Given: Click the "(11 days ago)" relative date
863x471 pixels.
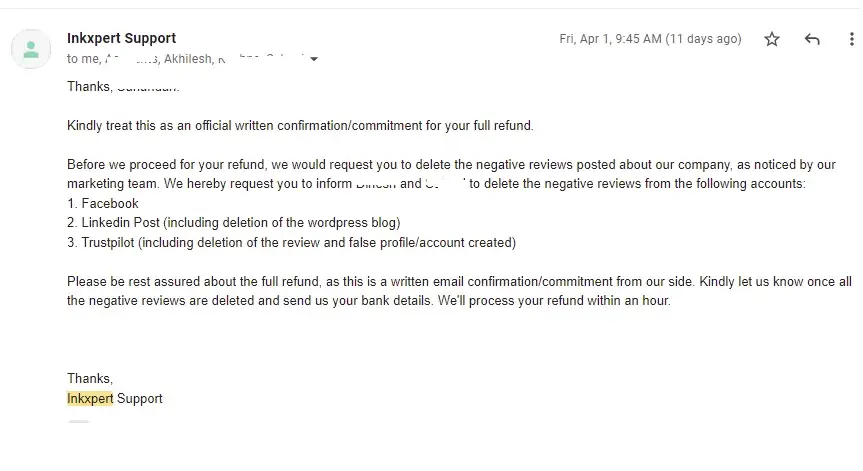Looking at the screenshot, I should [704, 39].
